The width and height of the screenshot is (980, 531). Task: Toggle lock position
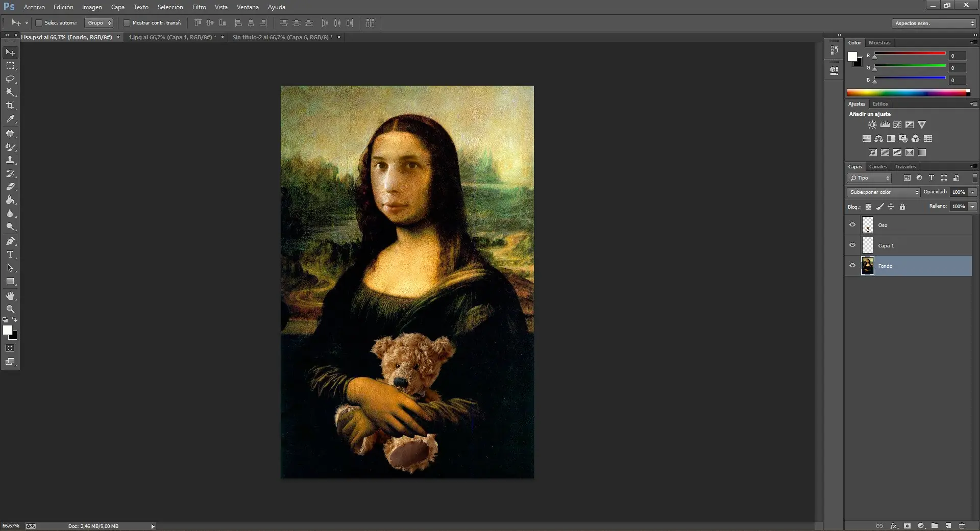point(891,207)
